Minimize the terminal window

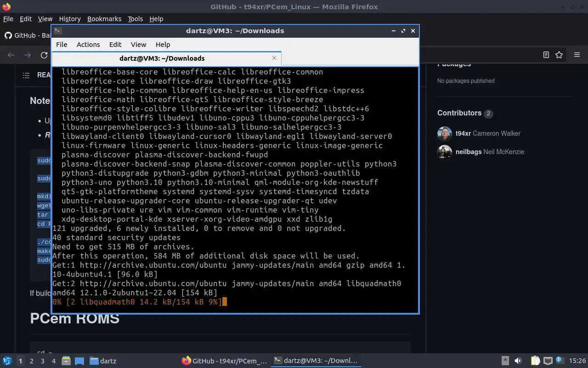pyautogui.click(x=394, y=31)
